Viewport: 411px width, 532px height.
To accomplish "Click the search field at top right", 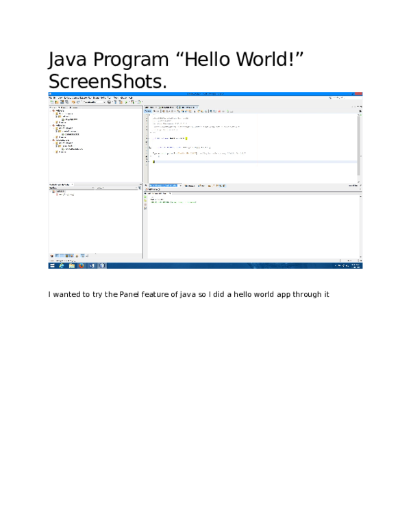I will 346,98.
